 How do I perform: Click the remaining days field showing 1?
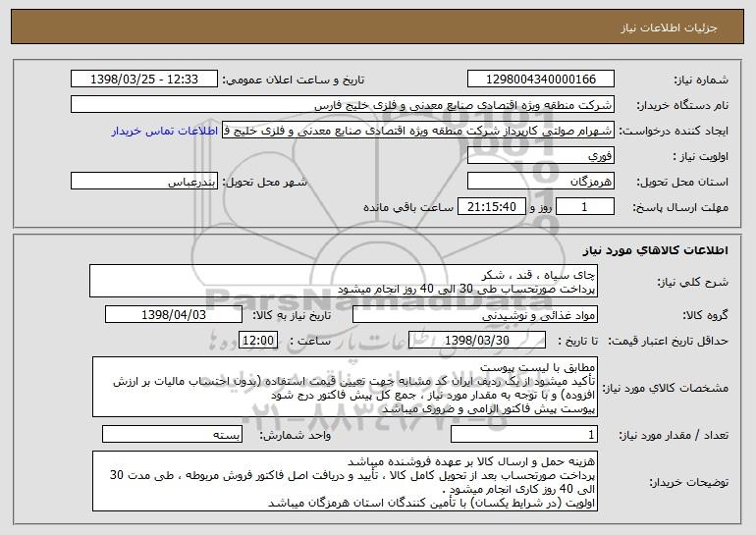tap(585, 207)
